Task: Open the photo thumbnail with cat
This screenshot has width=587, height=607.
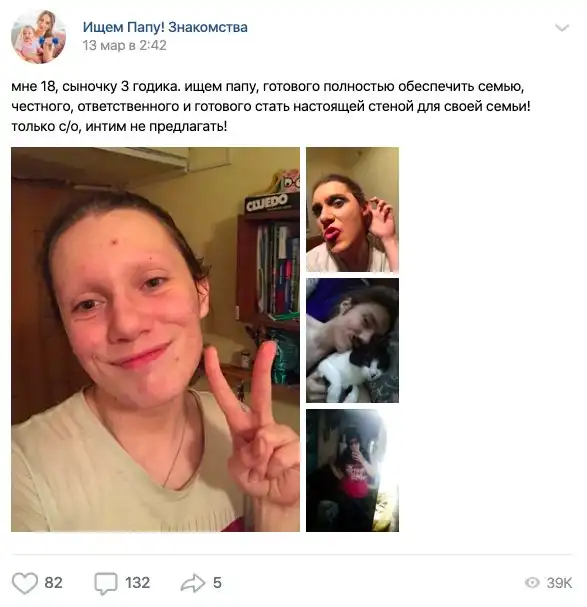Action: coord(352,340)
